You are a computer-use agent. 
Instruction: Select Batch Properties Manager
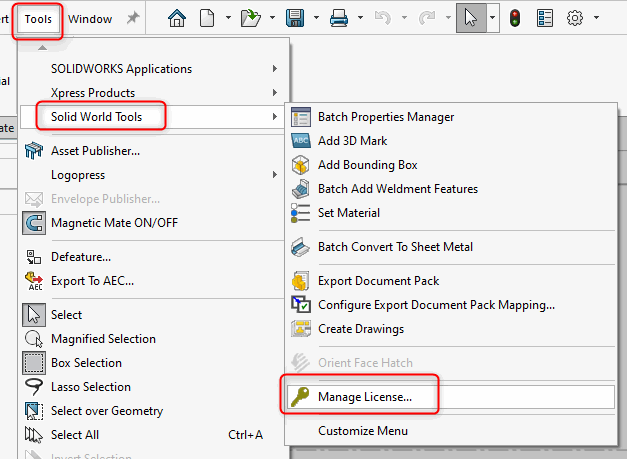[x=385, y=117]
